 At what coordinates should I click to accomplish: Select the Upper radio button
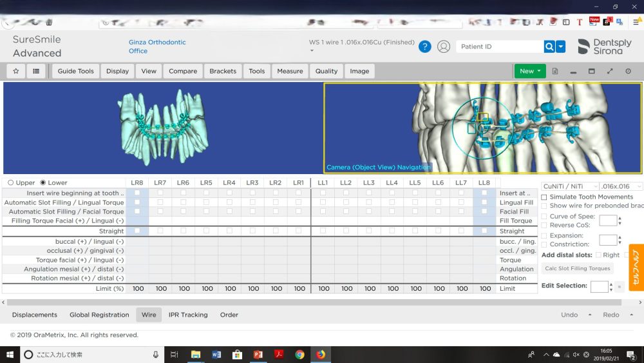pos(10,183)
